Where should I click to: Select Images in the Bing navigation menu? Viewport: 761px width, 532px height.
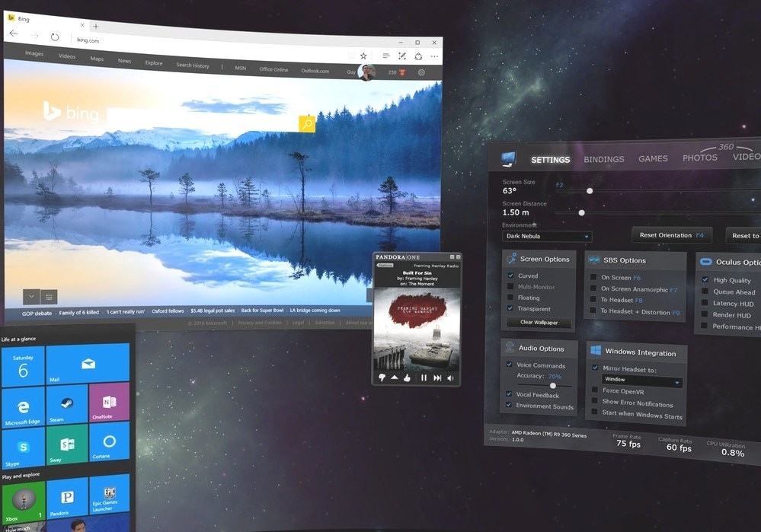34,53
